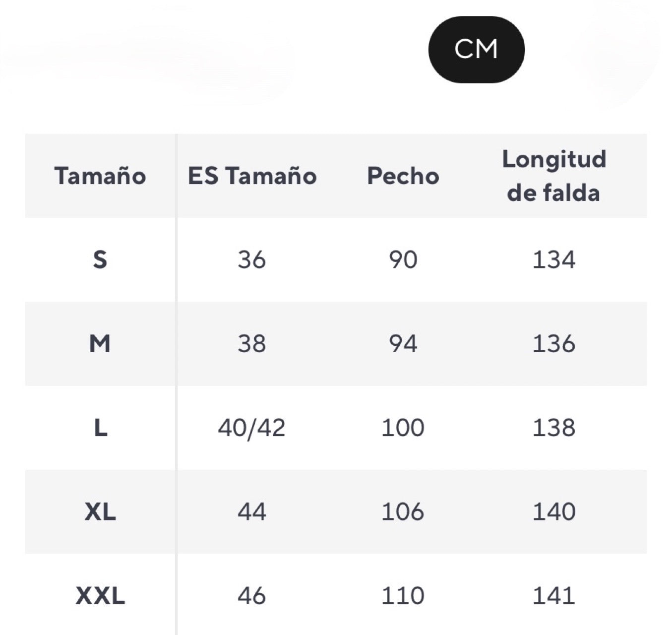672x635 pixels.
Task: Click the skirt length 134 cell
Action: (x=554, y=259)
